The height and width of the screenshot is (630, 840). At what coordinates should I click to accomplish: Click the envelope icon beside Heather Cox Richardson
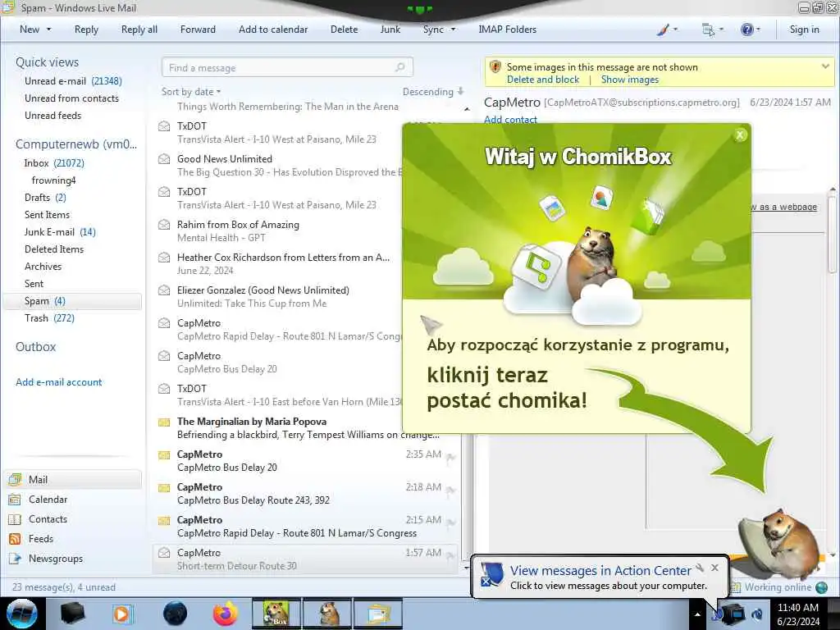[x=164, y=258]
